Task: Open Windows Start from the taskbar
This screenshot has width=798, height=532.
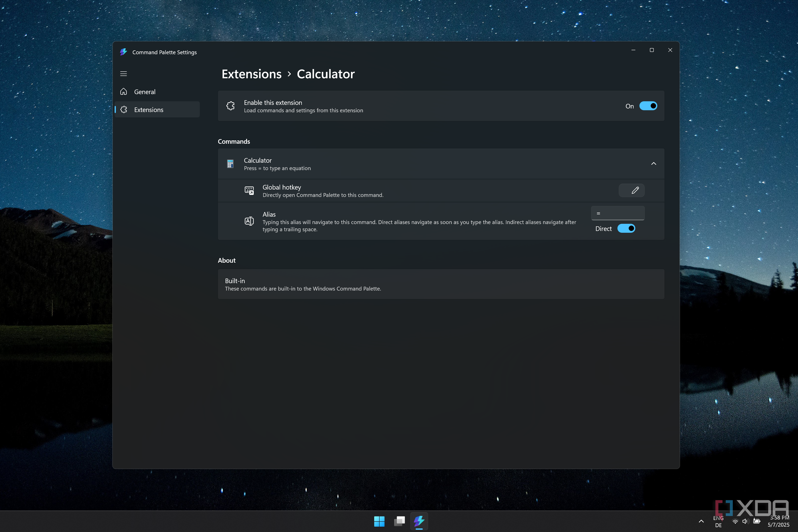Action: 379,522
